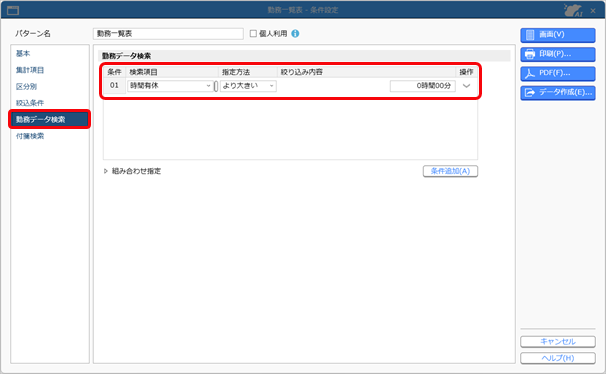Click the ヘルプ(H) button
This screenshot has width=606, height=374.
[x=558, y=358]
